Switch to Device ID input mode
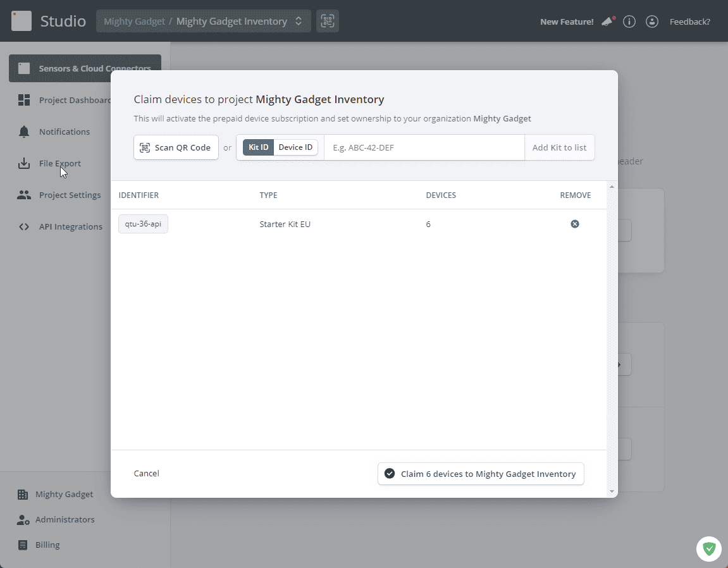The height and width of the screenshot is (568, 728). (x=295, y=147)
